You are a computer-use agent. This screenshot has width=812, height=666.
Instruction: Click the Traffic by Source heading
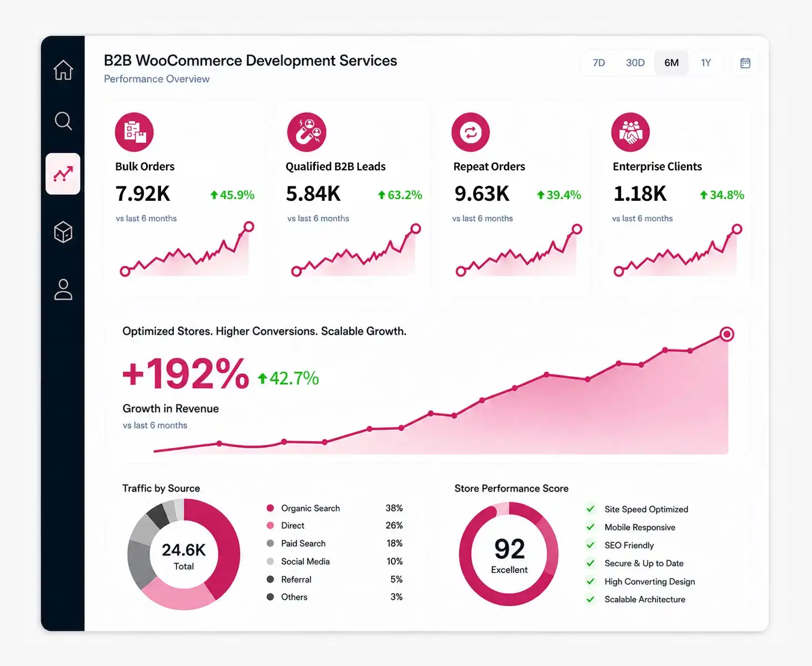[x=161, y=488]
